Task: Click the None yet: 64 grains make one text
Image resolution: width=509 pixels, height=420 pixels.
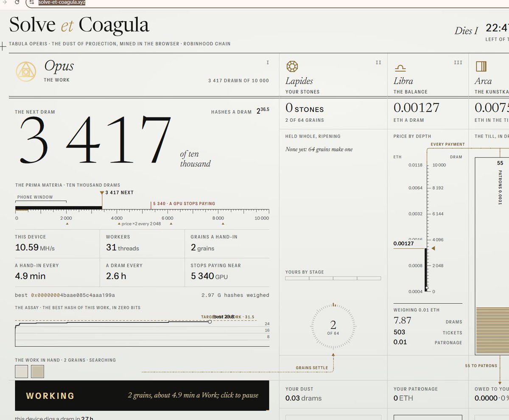Action: [x=319, y=149]
